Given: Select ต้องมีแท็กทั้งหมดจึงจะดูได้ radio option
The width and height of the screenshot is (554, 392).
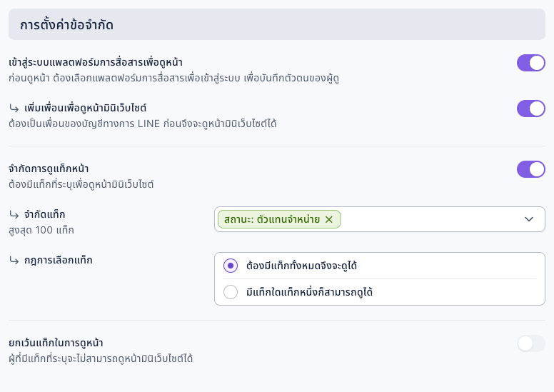Looking at the screenshot, I should tap(231, 266).
